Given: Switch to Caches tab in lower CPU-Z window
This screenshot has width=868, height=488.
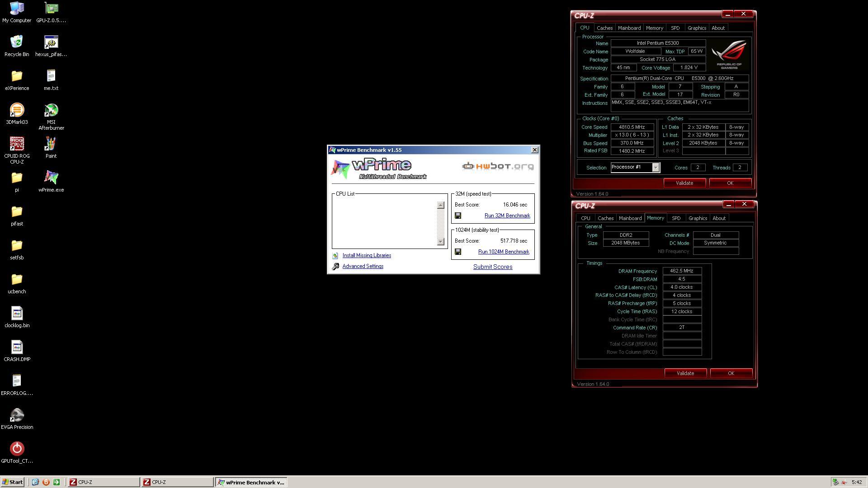Looking at the screenshot, I should [605, 218].
